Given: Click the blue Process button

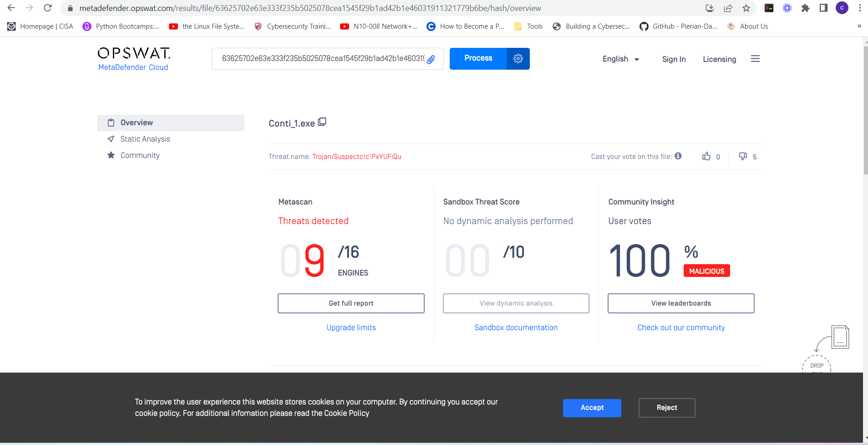Looking at the screenshot, I should tap(478, 58).
